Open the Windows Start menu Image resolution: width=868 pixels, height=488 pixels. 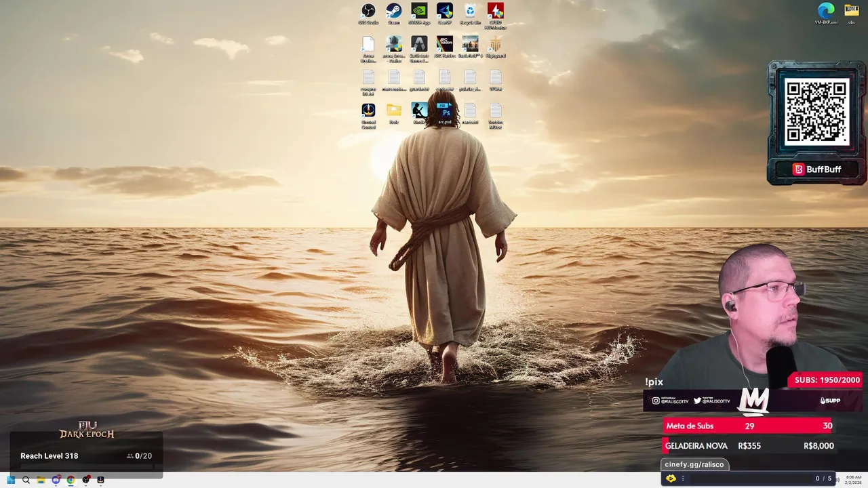(x=11, y=480)
